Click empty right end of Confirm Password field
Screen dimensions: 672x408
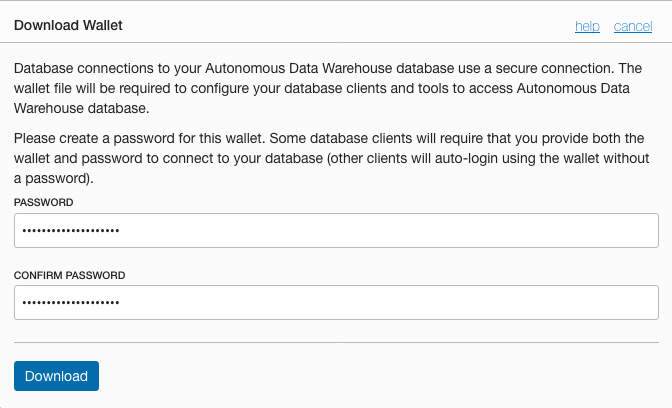coord(600,302)
